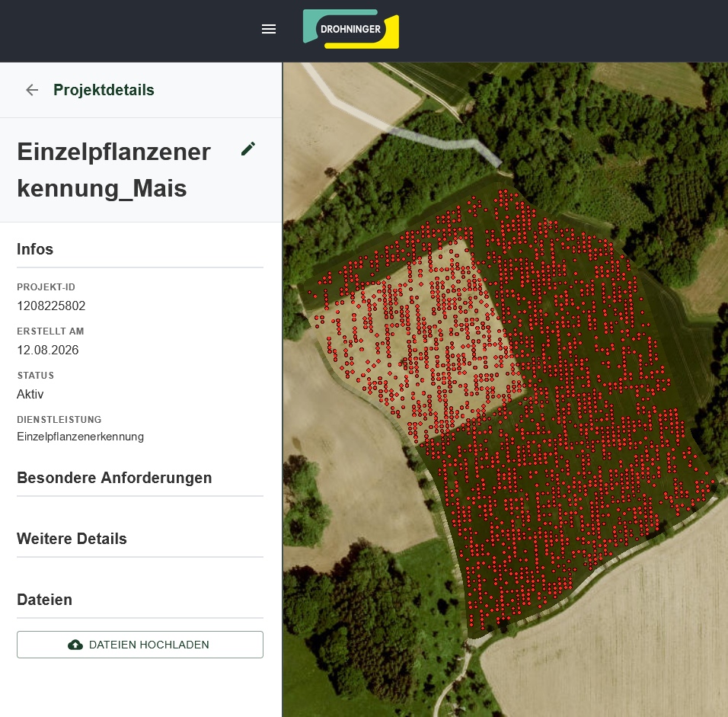Open the Dateien section heading

click(45, 600)
